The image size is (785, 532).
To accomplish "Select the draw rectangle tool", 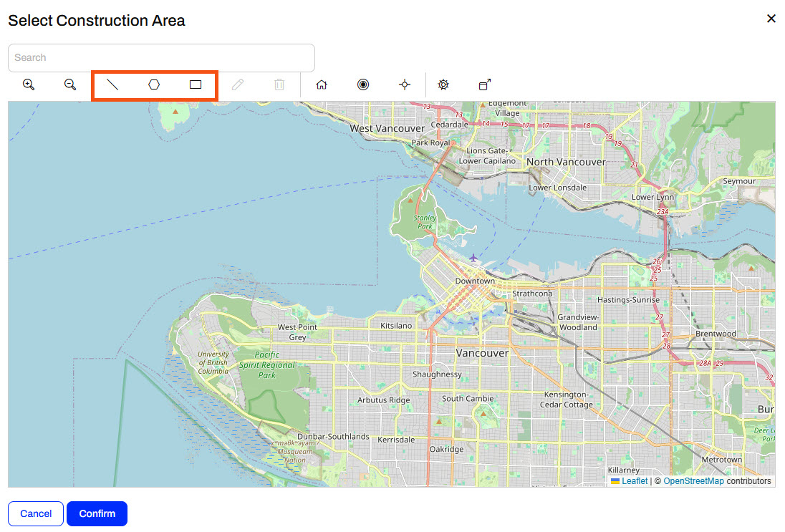I will click(196, 84).
